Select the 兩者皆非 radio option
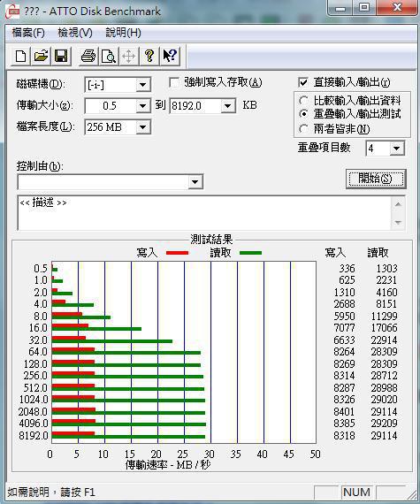 click(303, 129)
